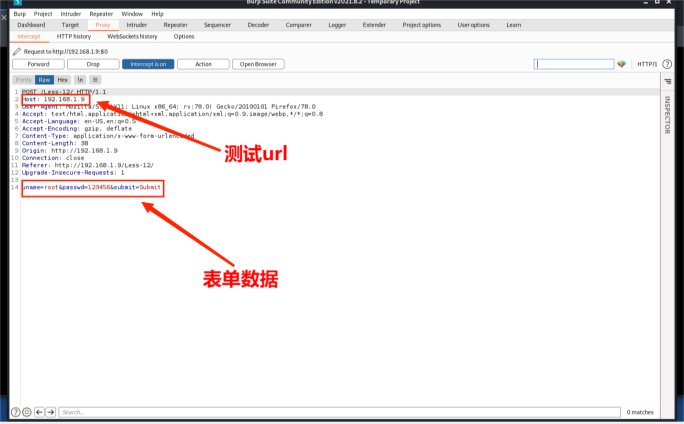Switch to the Extender tab
Screen dimensions: 684x424
(374, 25)
